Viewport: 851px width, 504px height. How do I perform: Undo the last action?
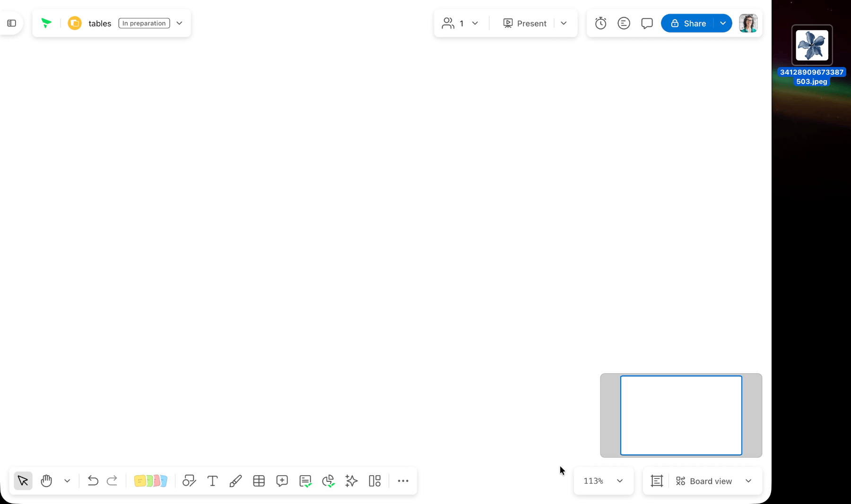93,481
